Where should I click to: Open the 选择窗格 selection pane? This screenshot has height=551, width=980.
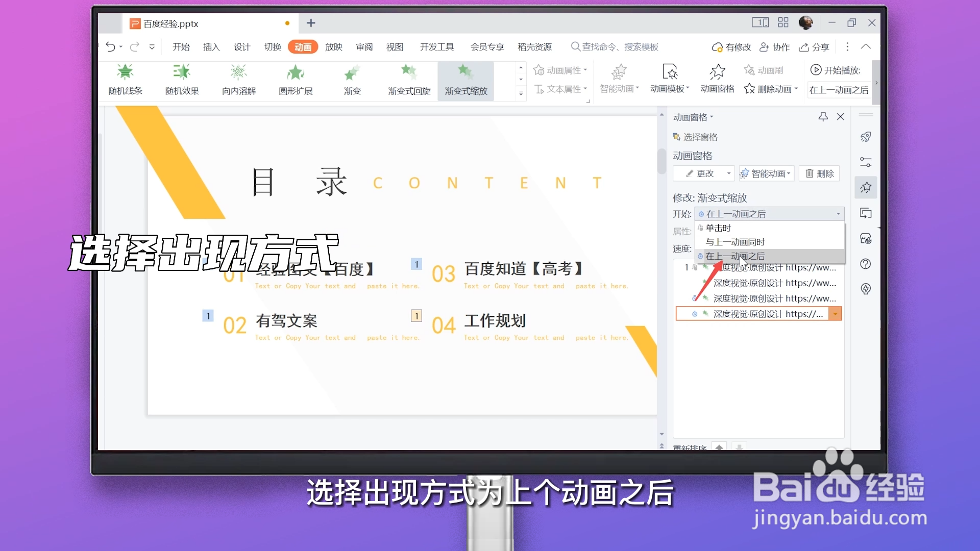pyautogui.click(x=695, y=137)
